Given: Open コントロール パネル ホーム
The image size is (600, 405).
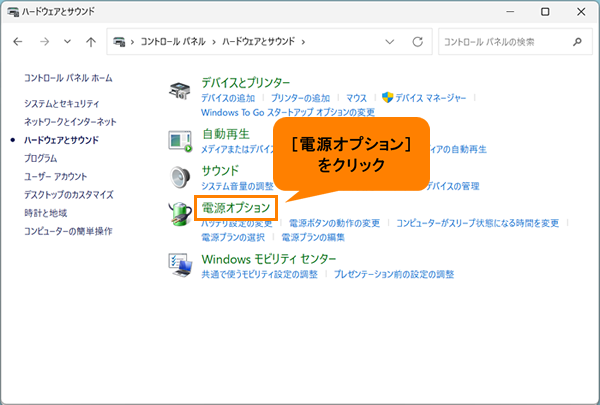Looking at the screenshot, I should [x=68, y=78].
